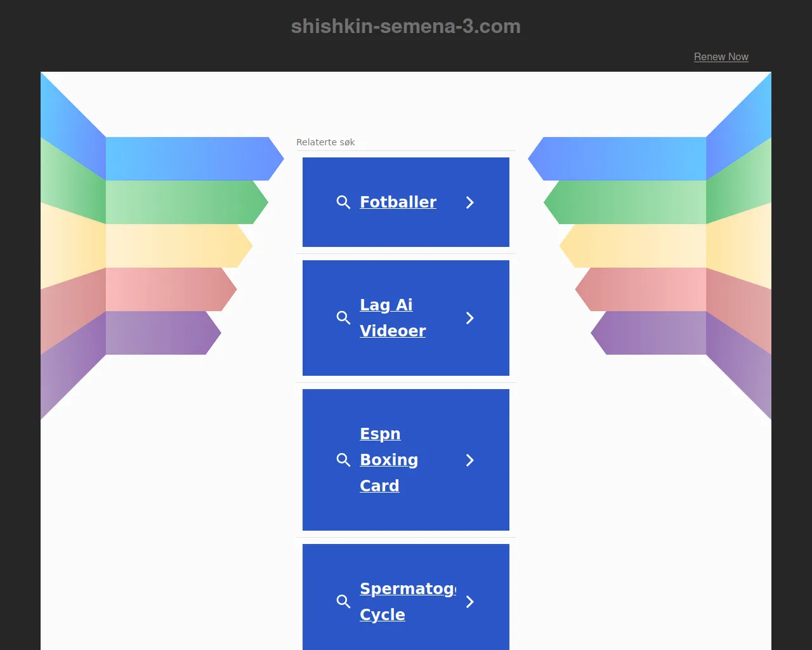The height and width of the screenshot is (650, 812).
Task: Click the Relaterte søk label
Action: (x=325, y=142)
